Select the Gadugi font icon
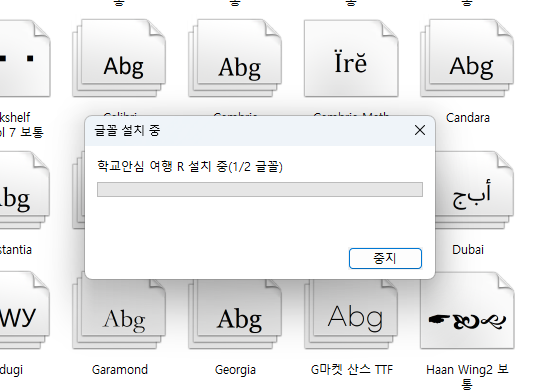 24,310
